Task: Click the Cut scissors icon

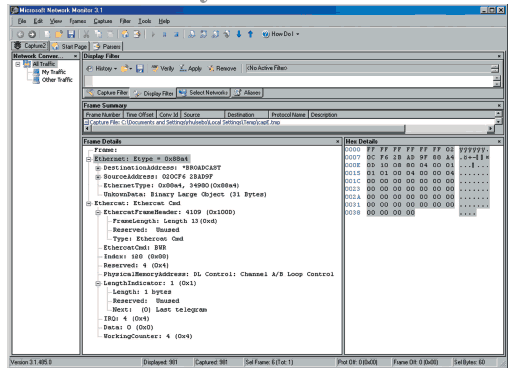Action: [x=86, y=34]
